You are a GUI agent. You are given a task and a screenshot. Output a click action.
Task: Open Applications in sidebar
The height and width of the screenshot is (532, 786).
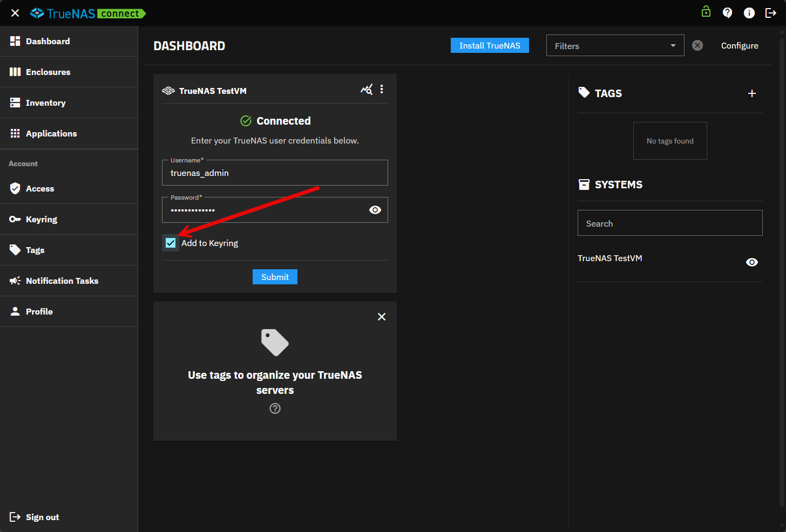point(69,133)
